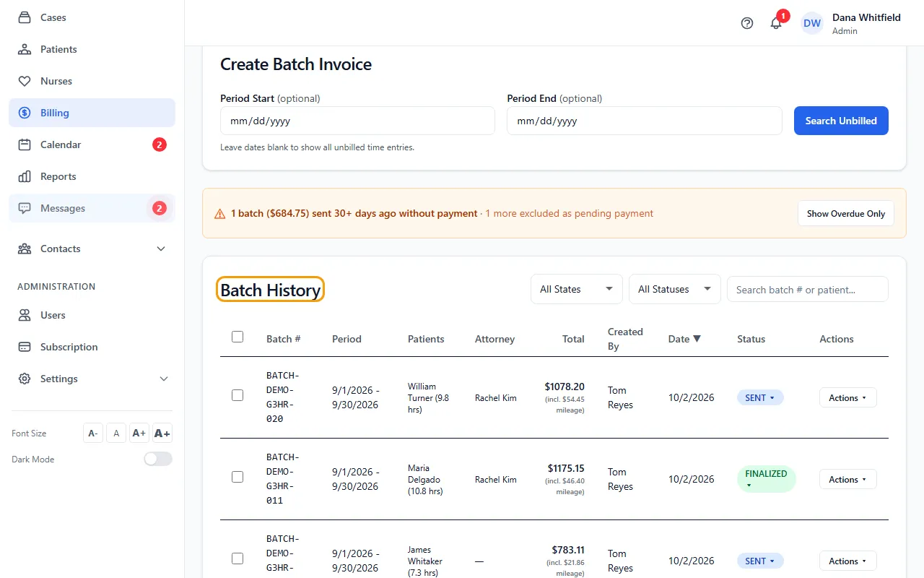Screen dimensions: 924x578
Task: Click batch number BATCH-DEMO-G3HR-020
Action: 283,397
